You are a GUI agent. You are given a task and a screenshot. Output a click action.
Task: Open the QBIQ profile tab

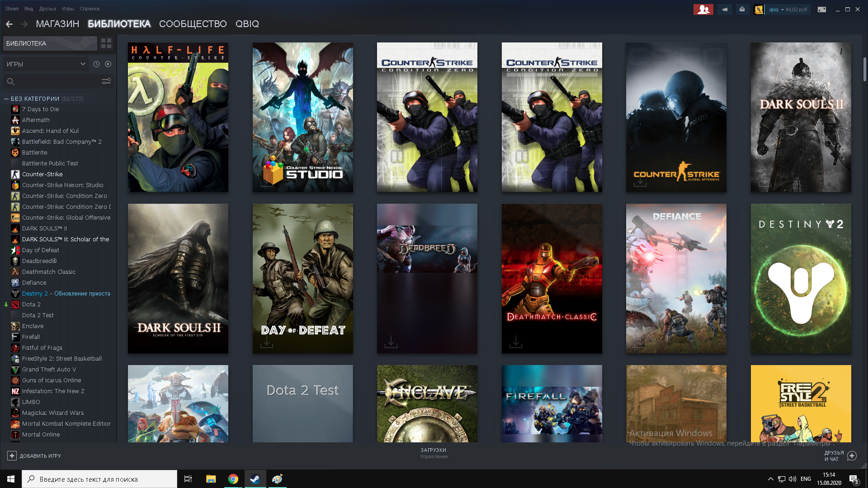click(x=247, y=24)
